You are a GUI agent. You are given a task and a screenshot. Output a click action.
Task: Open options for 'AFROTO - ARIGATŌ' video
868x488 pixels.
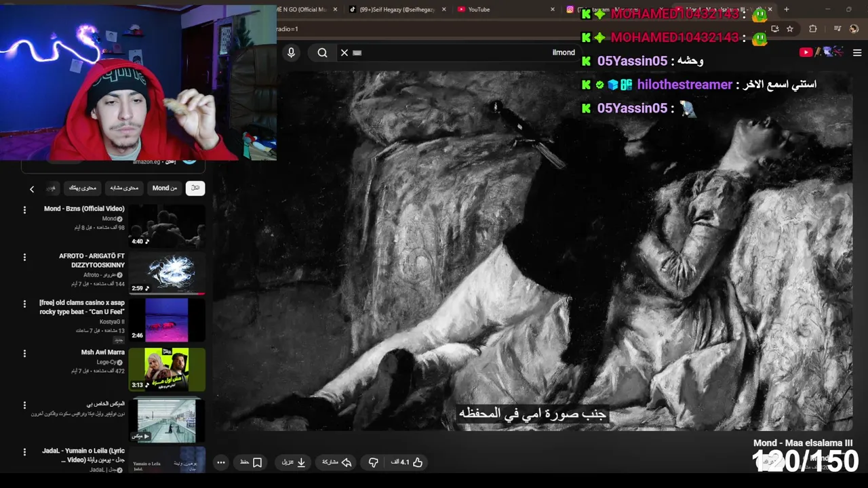point(24,258)
